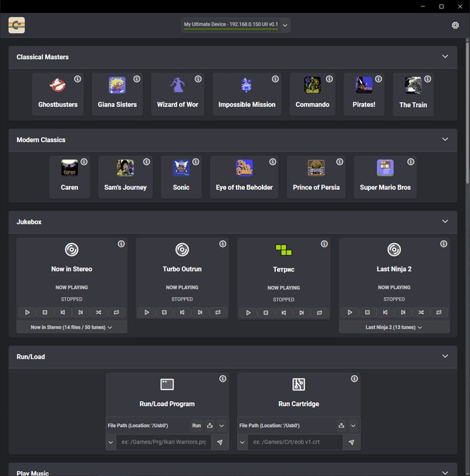470x476 pixels.
Task: Click the program file path input field
Action: click(164, 442)
